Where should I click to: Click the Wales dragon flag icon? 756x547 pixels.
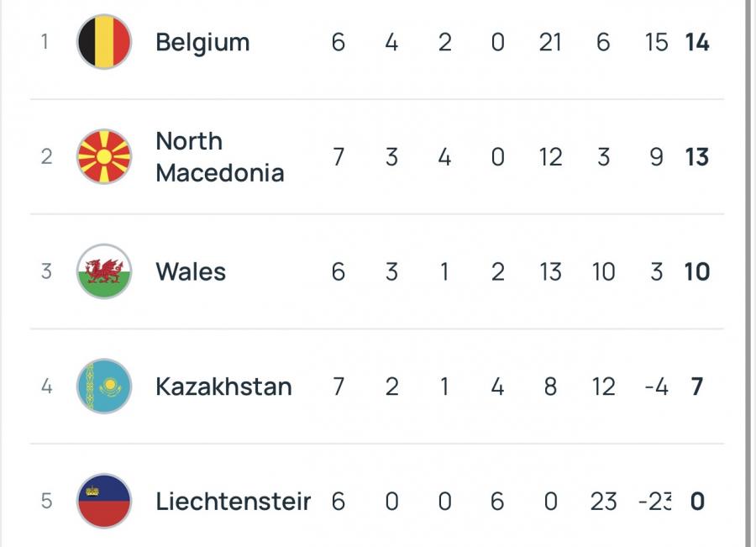[104, 271]
